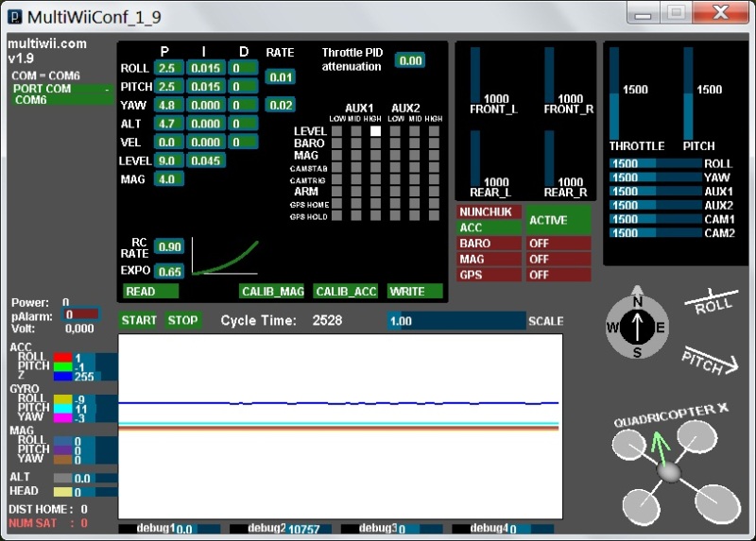Click the READ button

point(151,292)
